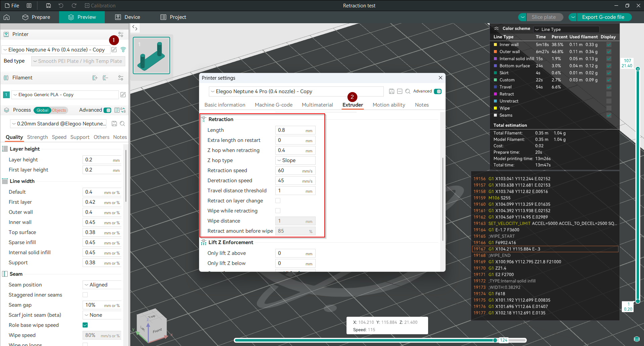Save preset in Printer settings dialog
The image size is (644, 346).
pos(392,91)
